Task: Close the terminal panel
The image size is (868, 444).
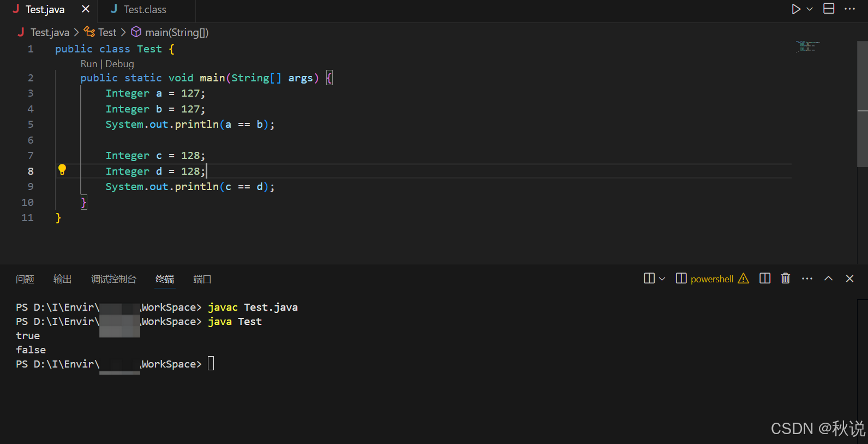Action: [x=849, y=279]
